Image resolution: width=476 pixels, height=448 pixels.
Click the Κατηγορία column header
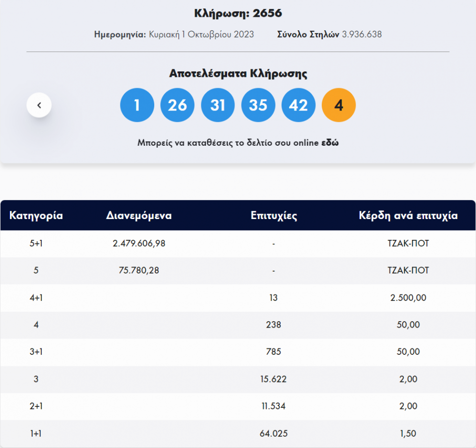tap(36, 216)
